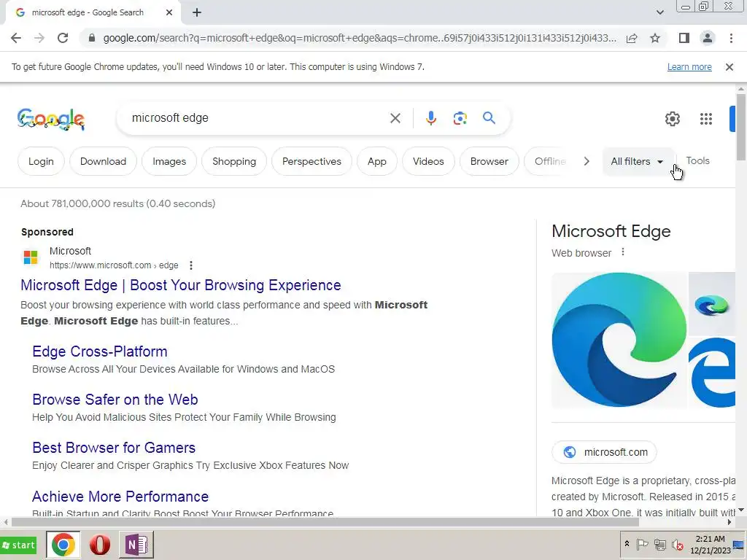Switch to Shopping results
This screenshot has height=560, width=747.
[234, 161]
